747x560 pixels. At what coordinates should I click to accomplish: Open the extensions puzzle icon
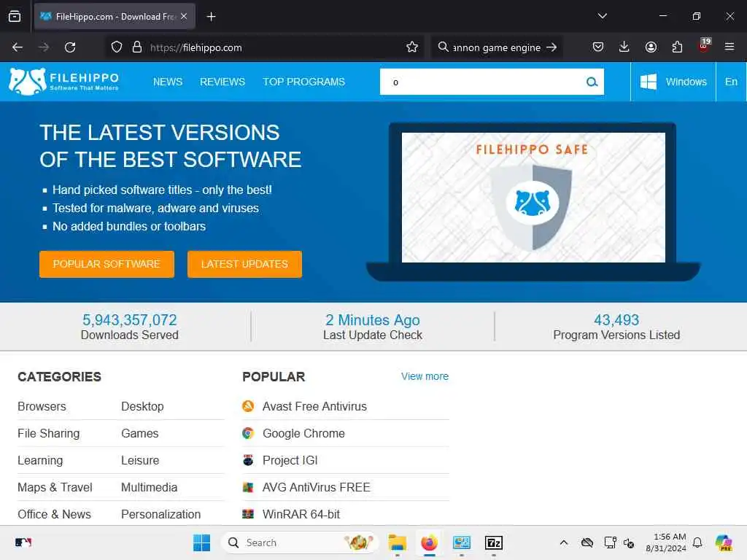(x=677, y=47)
